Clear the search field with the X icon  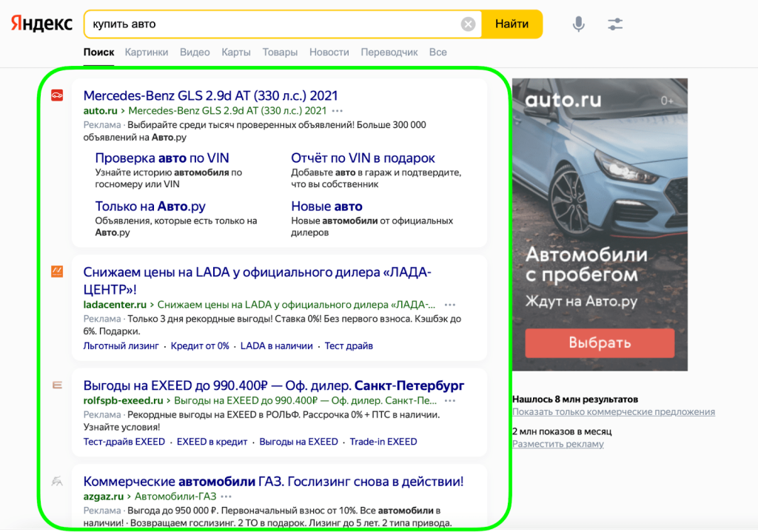tap(468, 24)
